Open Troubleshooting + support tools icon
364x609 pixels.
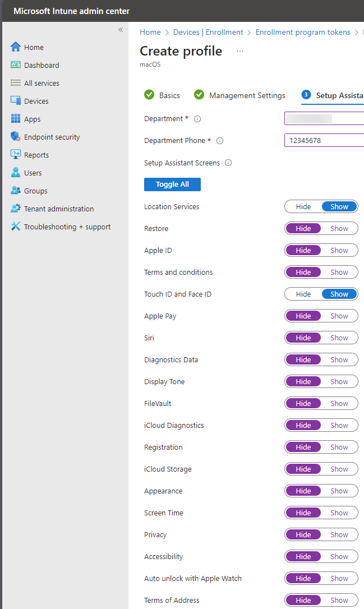[16, 226]
